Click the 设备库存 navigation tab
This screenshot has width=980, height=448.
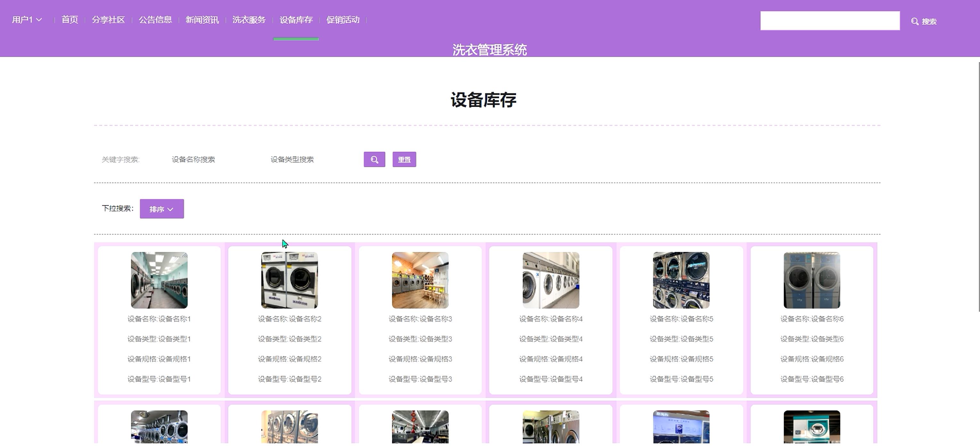coord(296,20)
